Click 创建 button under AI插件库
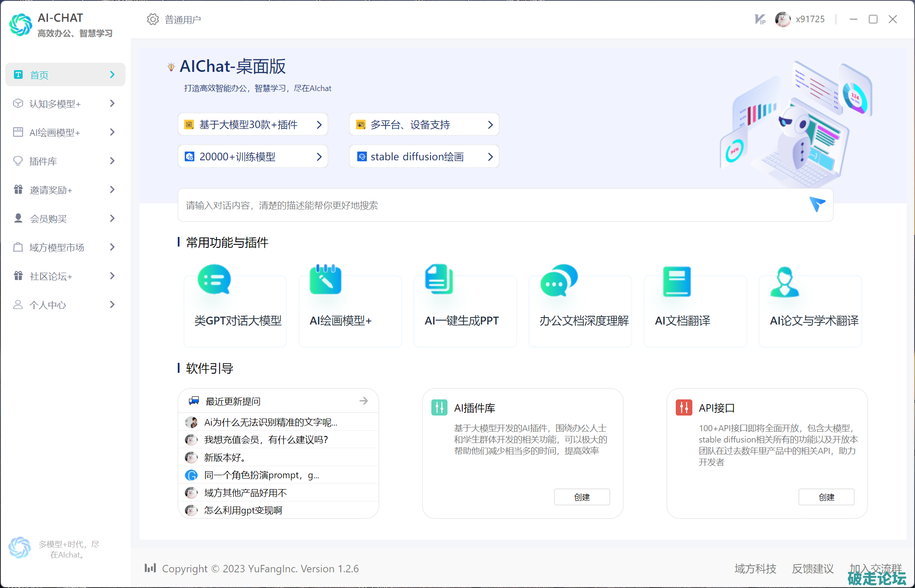Image resolution: width=915 pixels, height=588 pixels. [582, 497]
